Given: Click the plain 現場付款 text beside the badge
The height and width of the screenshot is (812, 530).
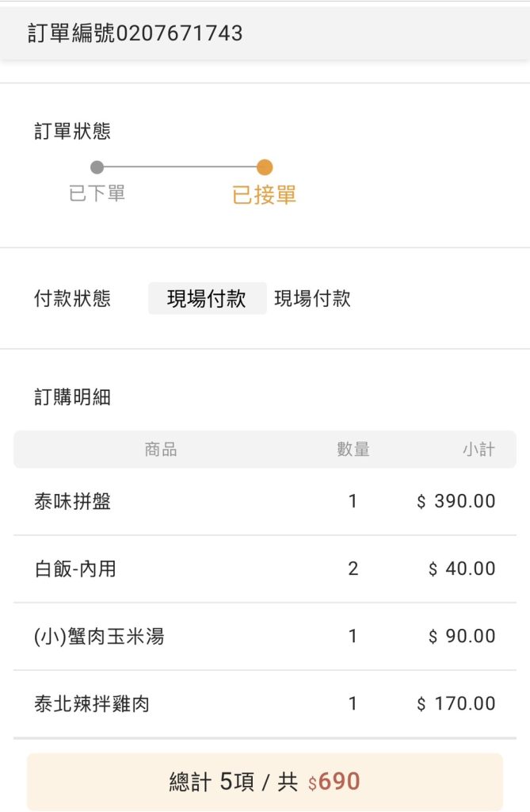Looking at the screenshot, I should click(312, 299).
